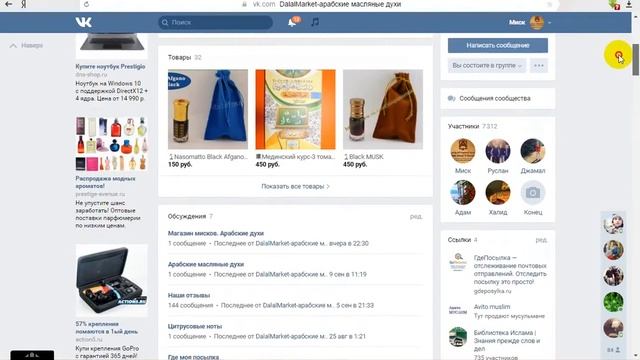This screenshot has width=640, height=360.
Task: Open the 'Обсуждения' section heading
Action: pos(187,216)
